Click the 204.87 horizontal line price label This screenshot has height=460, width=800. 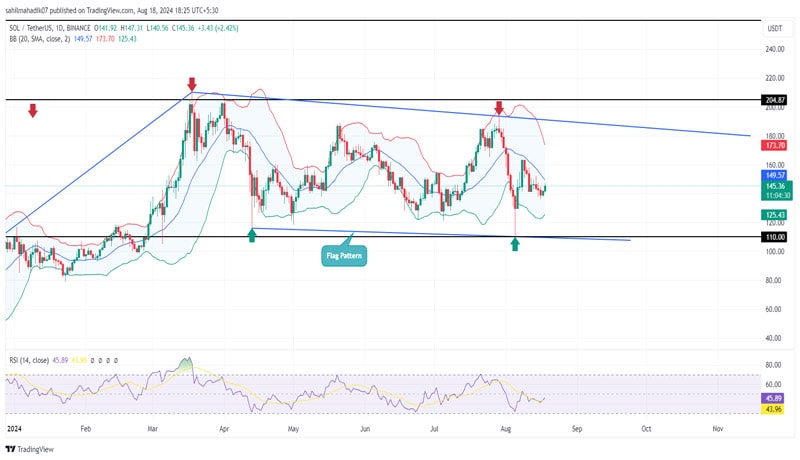[x=773, y=100]
